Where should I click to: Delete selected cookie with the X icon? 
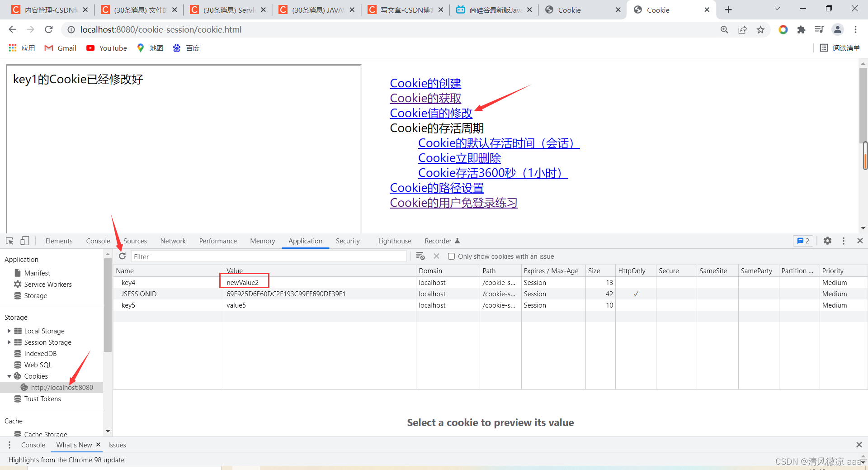(436, 256)
